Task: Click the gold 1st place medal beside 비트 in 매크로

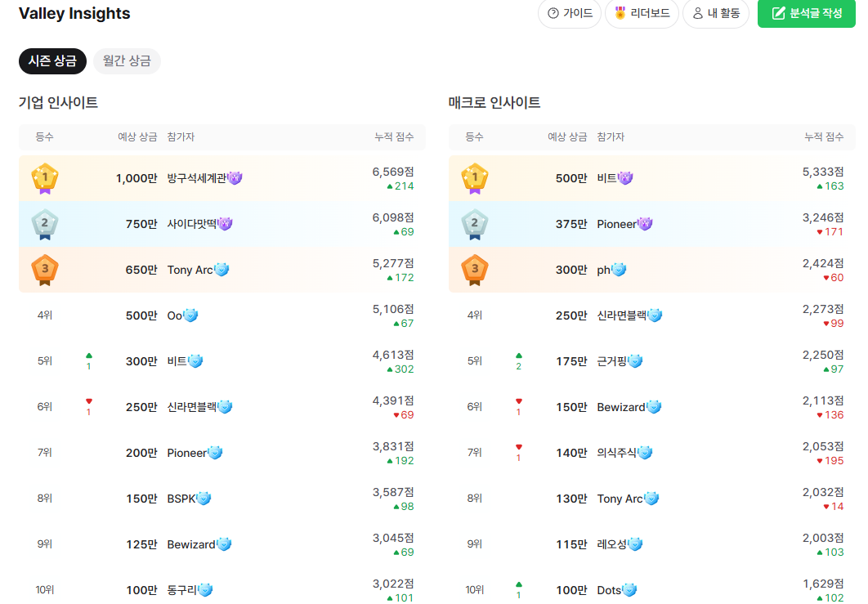Action: [x=475, y=178]
